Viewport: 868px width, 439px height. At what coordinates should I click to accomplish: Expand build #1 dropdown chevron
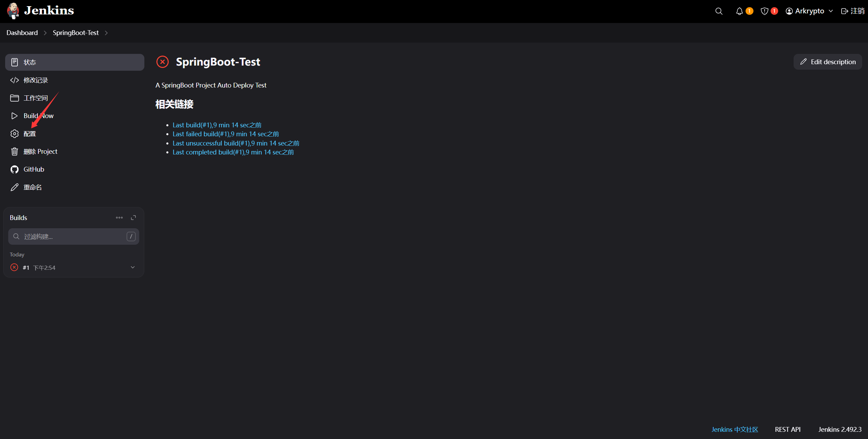pyautogui.click(x=133, y=267)
